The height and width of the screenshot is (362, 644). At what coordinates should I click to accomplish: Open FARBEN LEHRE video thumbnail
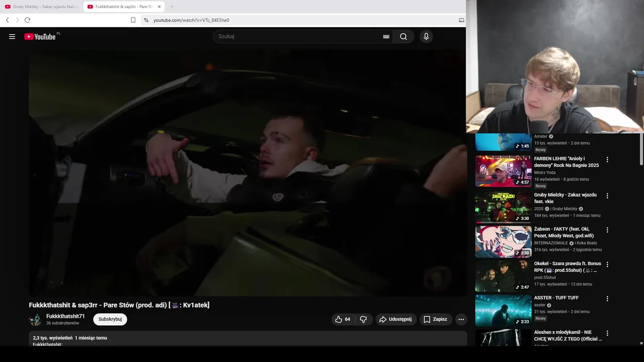pyautogui.click(x=503, y=171)
